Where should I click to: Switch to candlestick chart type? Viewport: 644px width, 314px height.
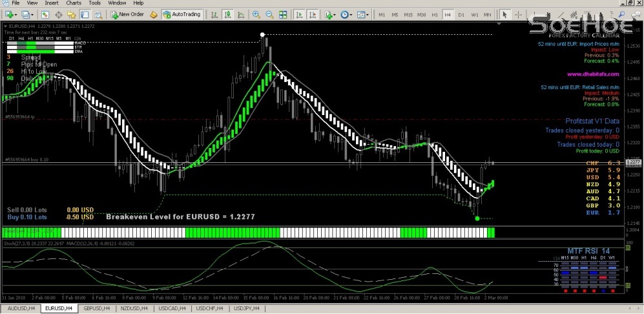click(x=226, y=14)
